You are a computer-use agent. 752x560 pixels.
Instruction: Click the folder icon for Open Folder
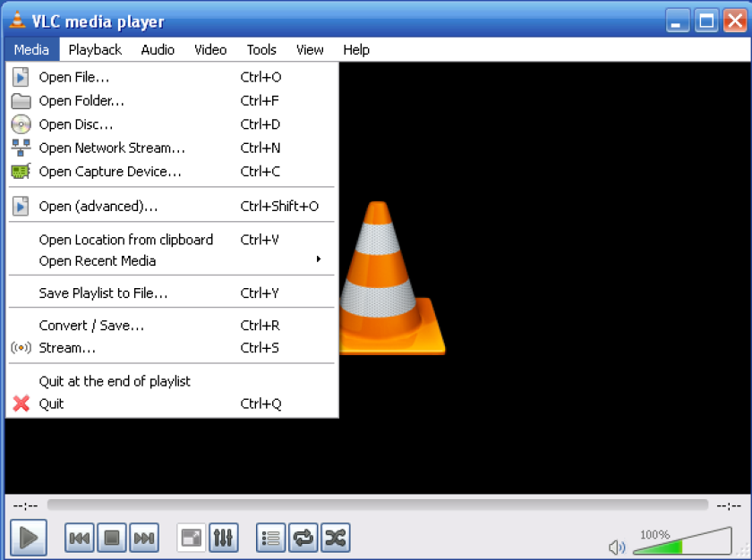(21, 101)
